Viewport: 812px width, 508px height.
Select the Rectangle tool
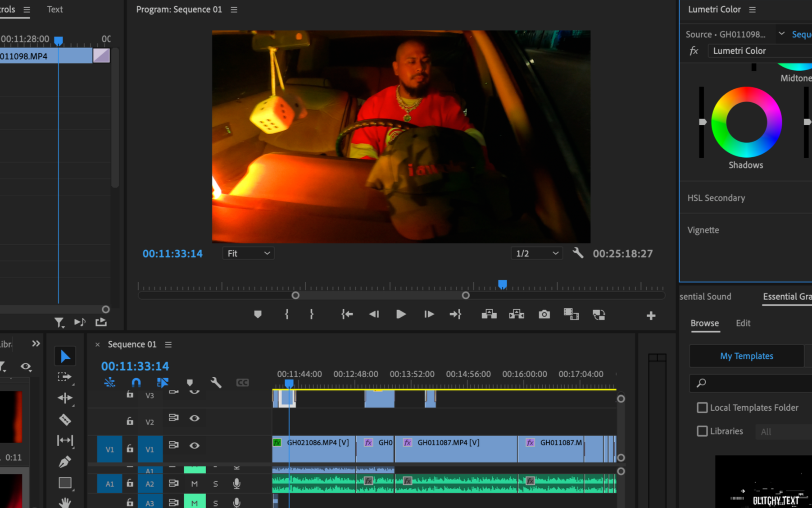click(65, 483)
